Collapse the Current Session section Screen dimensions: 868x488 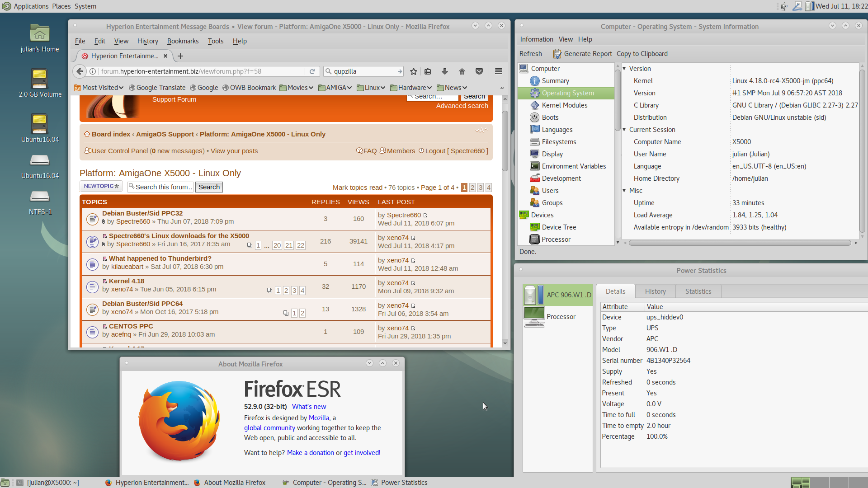(624, 130)
